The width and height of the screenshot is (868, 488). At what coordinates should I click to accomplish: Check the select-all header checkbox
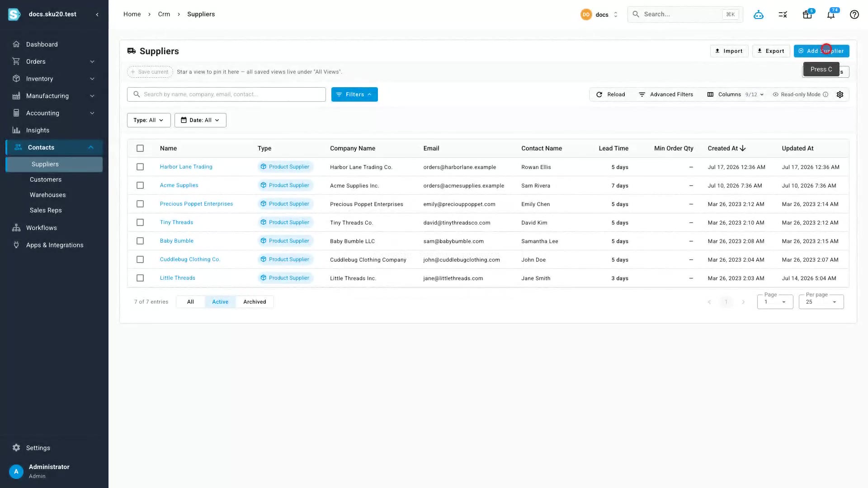pos(140,148)
